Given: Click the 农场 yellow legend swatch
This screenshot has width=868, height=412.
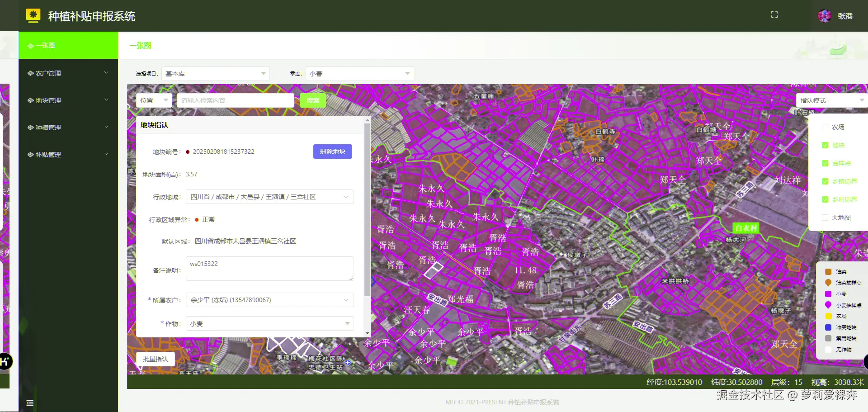Looking at the screenshot, I should click(828, 316).
